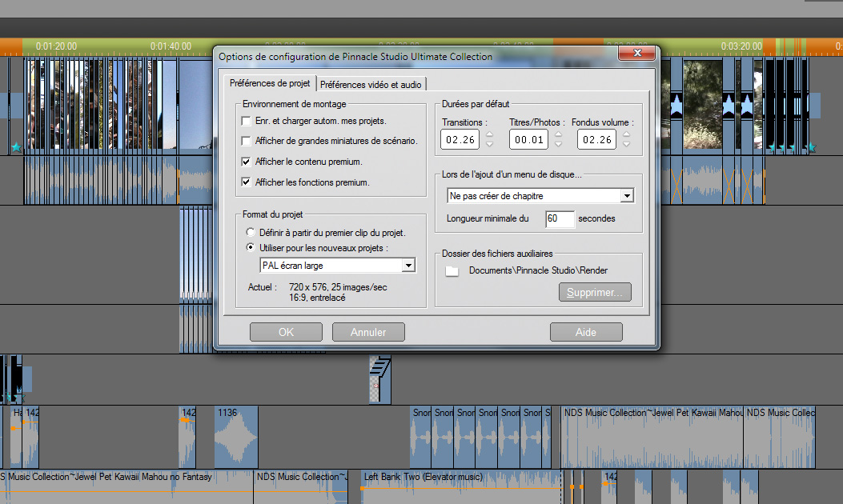843x504 pixels.
Task: Open the auxiliary files folder icon
Action: click(452, 271)
